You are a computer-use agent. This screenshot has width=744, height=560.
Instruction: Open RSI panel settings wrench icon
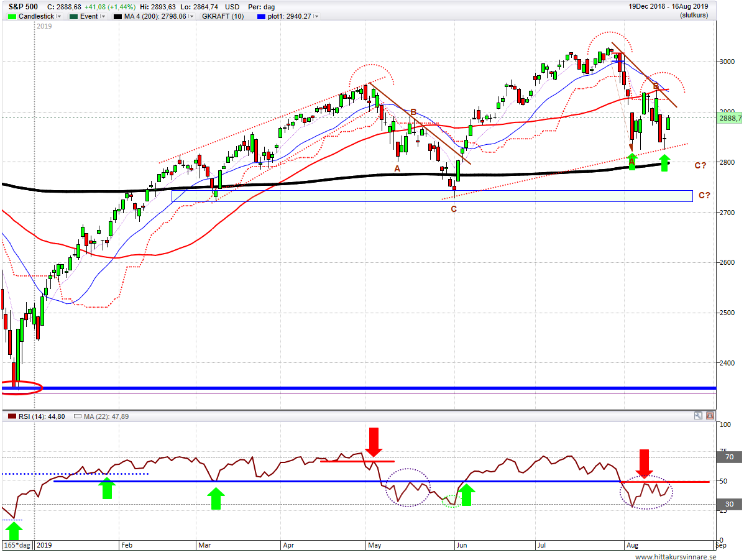click(698, 416)
